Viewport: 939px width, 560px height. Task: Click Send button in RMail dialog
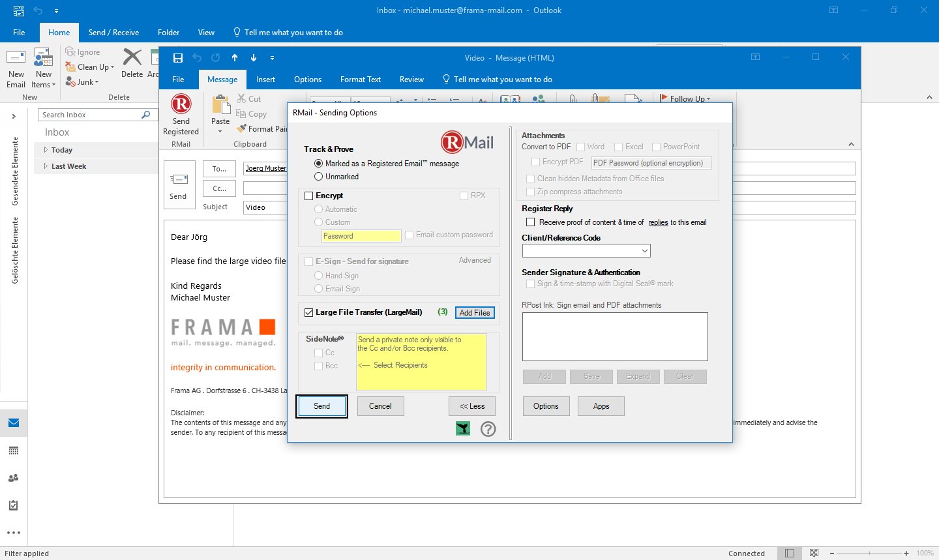(321, 406)
